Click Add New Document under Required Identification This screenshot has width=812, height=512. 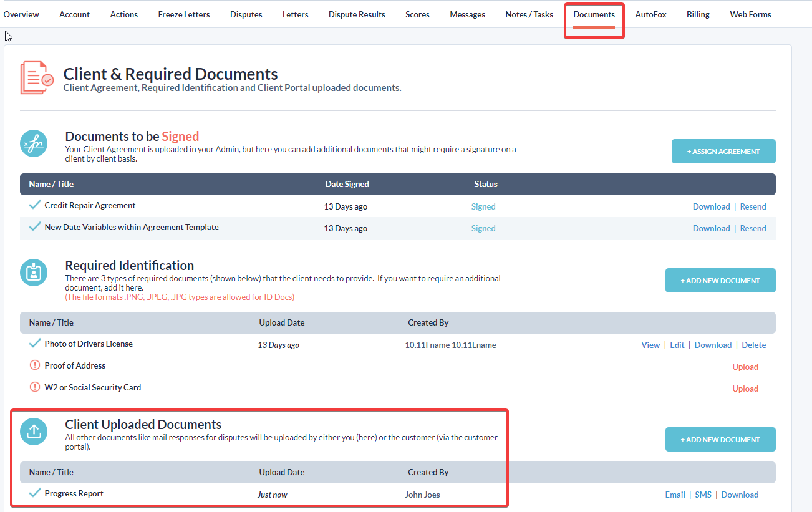(x=720, y=281)
